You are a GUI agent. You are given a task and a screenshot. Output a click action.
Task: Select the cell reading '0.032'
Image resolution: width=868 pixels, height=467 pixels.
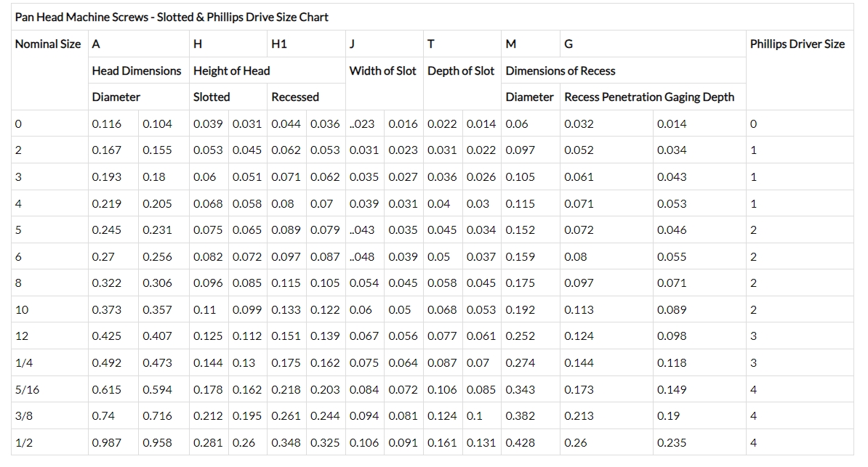(x=579, y=124)
